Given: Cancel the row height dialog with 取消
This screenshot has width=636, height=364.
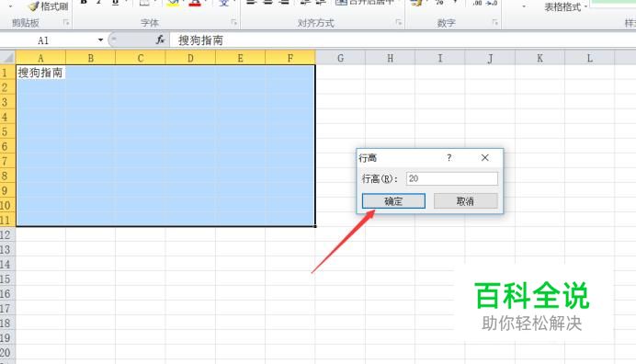Looking at the screenshot, I should pos(466,201).
